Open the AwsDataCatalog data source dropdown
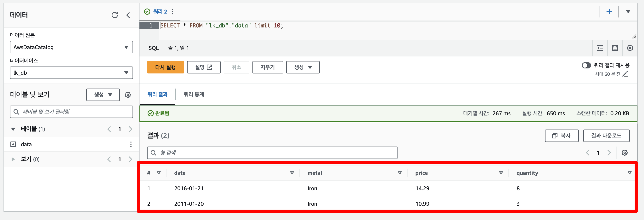This screenshot has height=220, width=644. 71,47
